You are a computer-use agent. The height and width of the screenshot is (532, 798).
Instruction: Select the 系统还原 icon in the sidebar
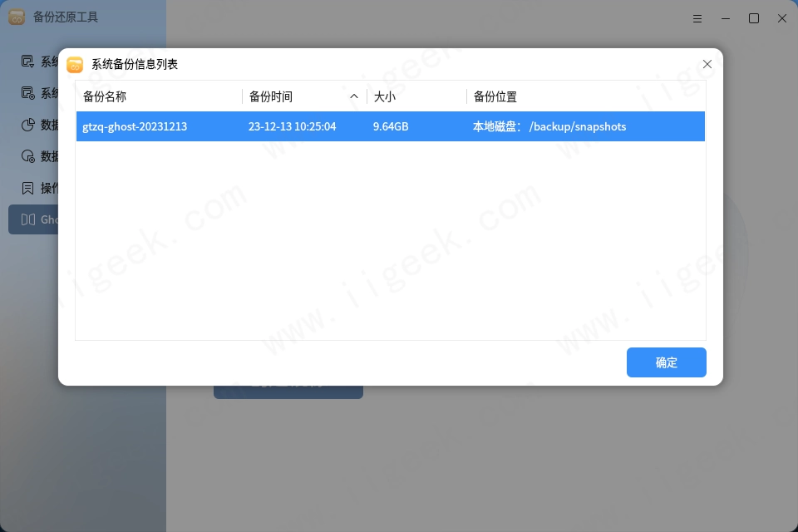pos(27,93)
